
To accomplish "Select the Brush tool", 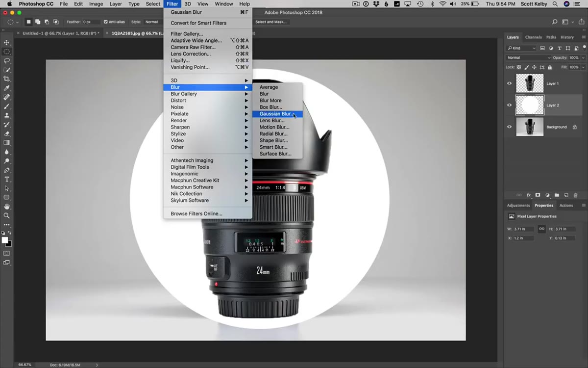I will click(7, 106).
